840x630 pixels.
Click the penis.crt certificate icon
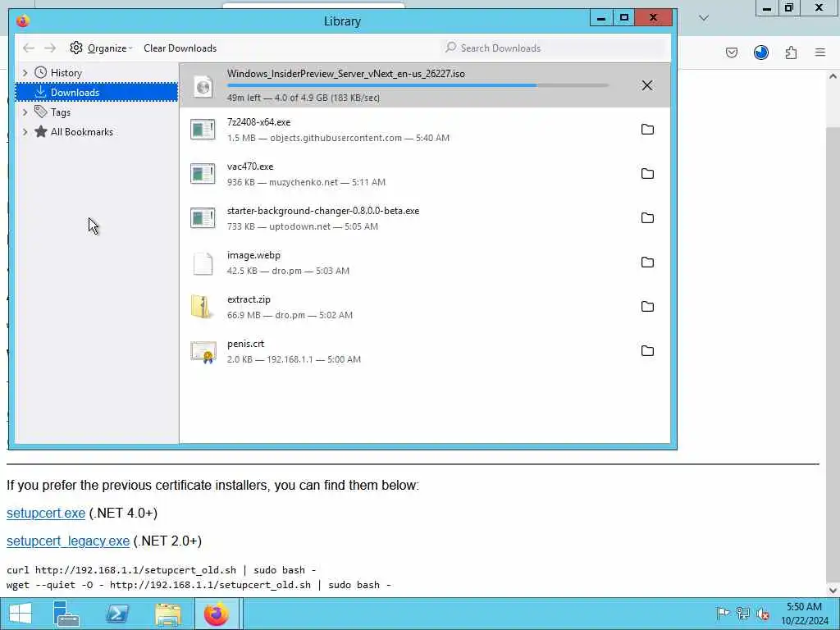point(203,352)
